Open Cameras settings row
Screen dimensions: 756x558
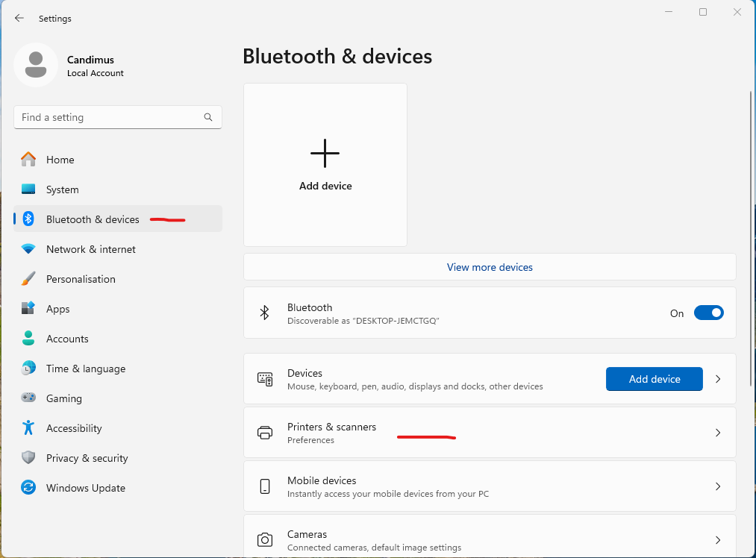490,536
